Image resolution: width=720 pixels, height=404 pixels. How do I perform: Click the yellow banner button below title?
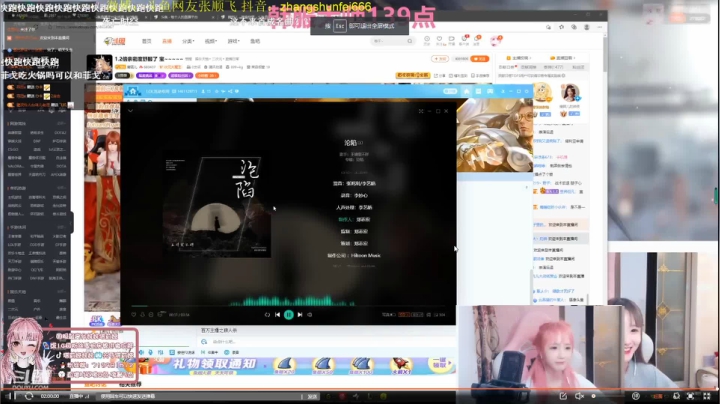(412, 75)
